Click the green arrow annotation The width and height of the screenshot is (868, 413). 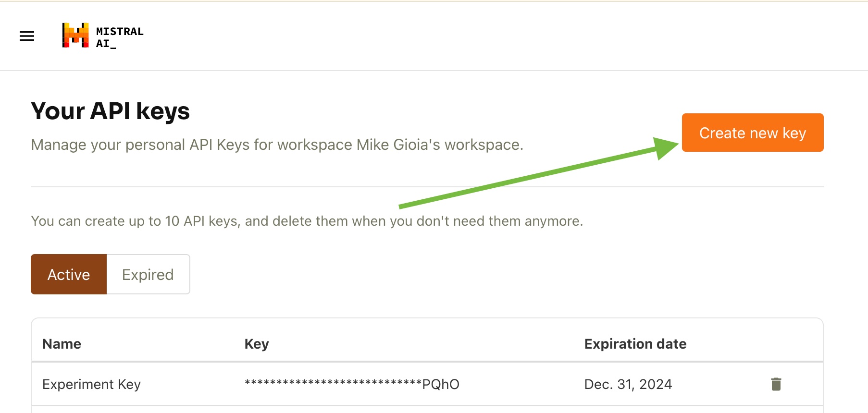(x=529, y=176)
